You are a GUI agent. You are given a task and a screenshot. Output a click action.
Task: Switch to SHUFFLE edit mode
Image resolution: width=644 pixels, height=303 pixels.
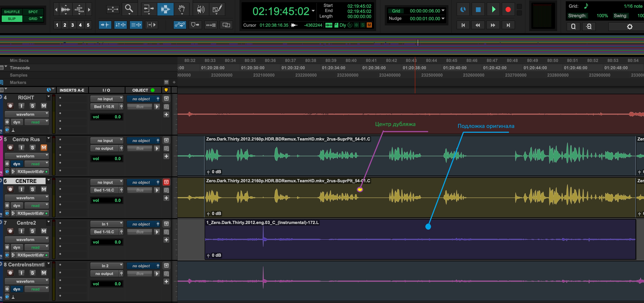click(12, 12)
